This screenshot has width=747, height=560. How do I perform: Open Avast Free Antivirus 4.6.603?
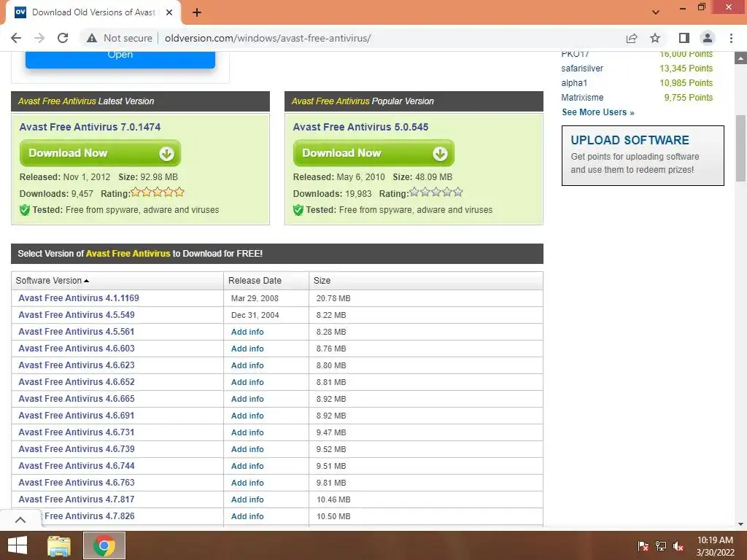[x=76, y=348]
